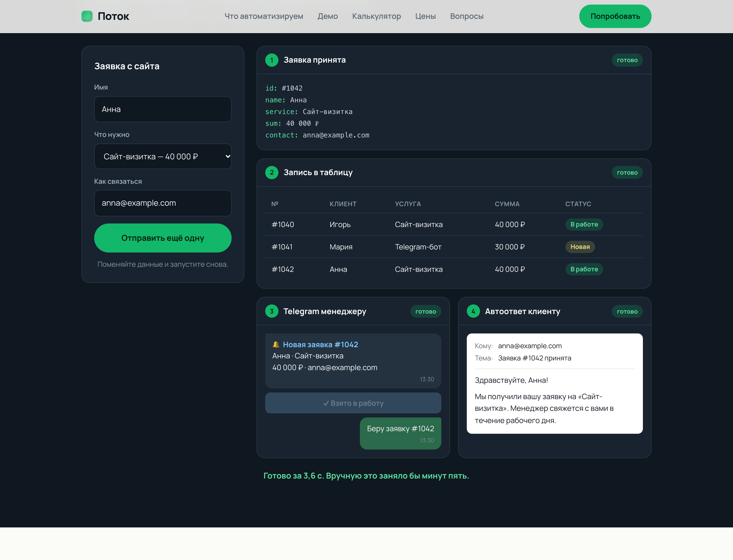Expand the Что нужно service dropdown
Image resolution: width=733 pixels, height=560 pixels.
[163, 156]
